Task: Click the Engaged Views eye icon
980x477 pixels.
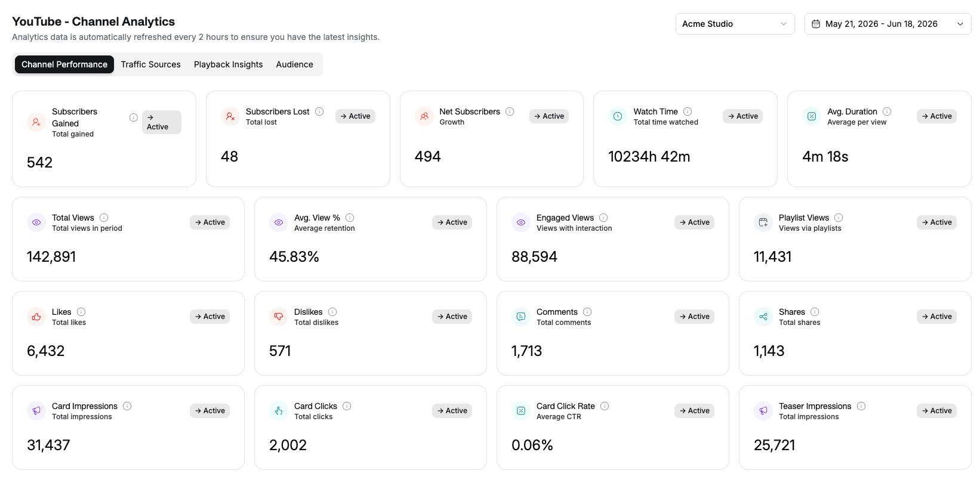Action: [521, 222]
